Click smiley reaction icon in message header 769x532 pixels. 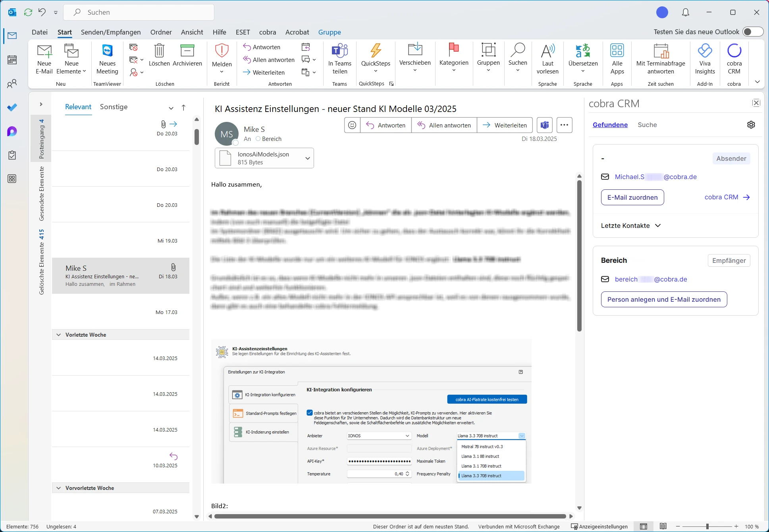pyautogui.click(x=352, y=125)
